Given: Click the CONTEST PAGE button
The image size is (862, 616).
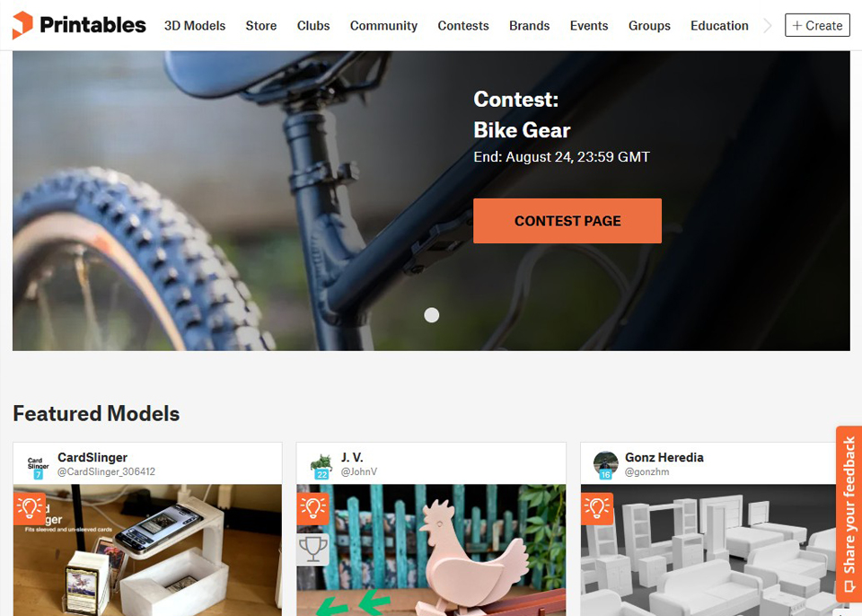Looking at the screenshot, I should click(567, 221).
